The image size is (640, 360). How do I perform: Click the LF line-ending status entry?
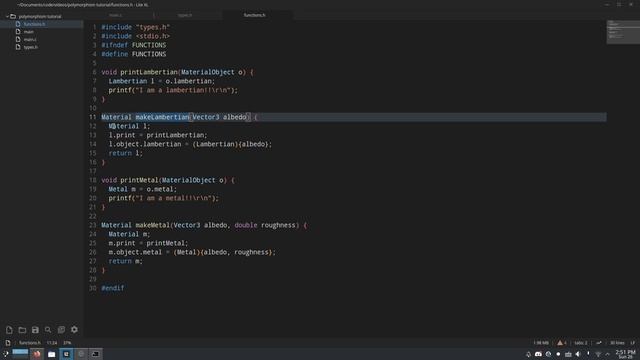[633, 343]
